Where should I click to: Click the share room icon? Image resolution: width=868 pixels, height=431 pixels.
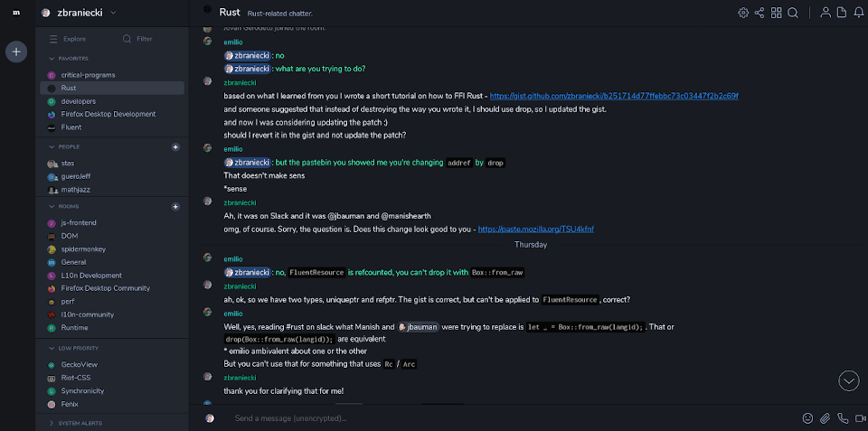click(759, 13)
